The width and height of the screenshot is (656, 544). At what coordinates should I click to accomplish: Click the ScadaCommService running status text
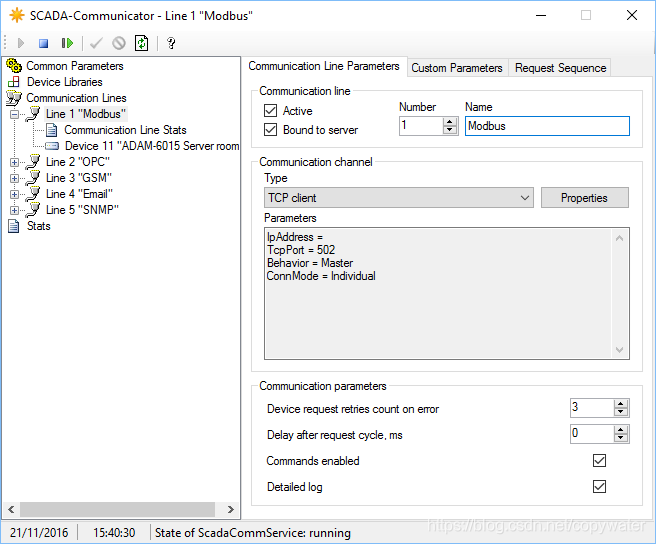coord(253,533)
